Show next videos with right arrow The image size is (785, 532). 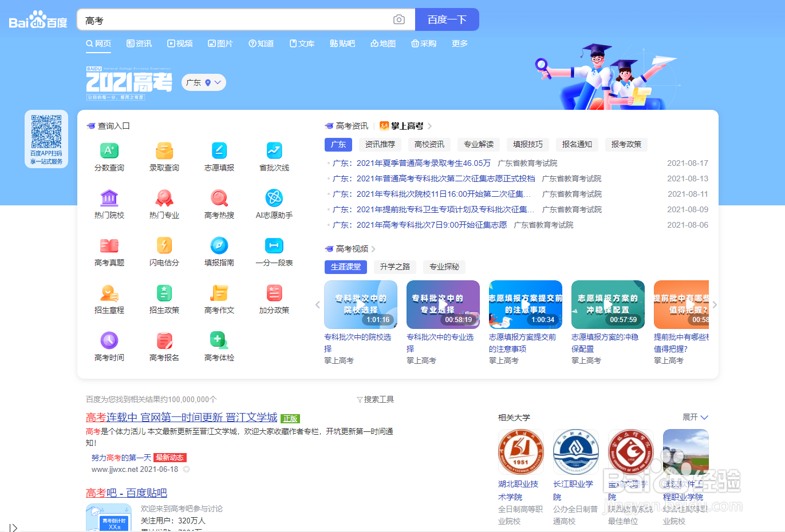tap(714, 305)
